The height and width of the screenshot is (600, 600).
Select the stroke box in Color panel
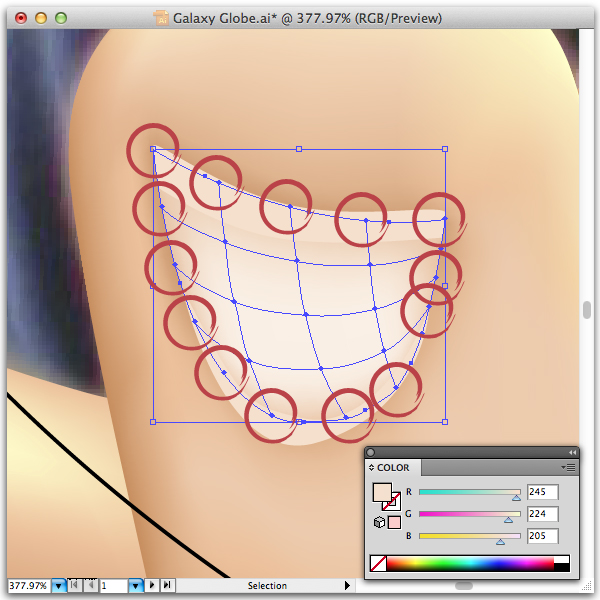tap(394, 504)
